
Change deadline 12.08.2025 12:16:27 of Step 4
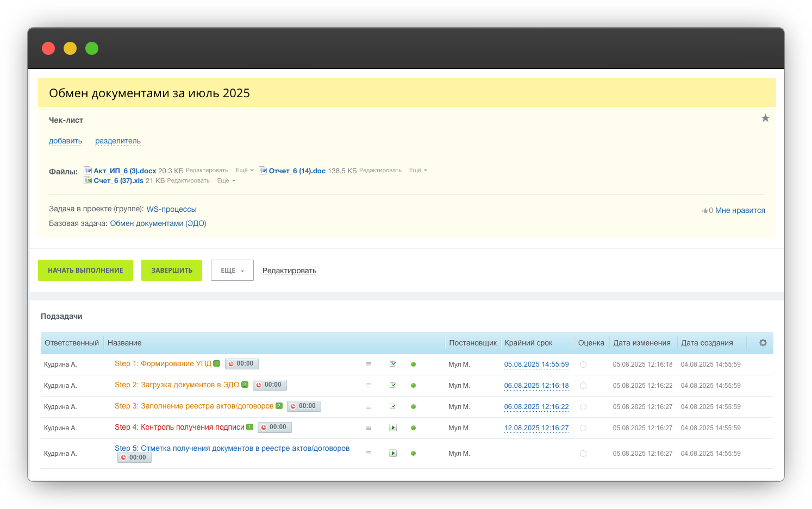[536, 428]
